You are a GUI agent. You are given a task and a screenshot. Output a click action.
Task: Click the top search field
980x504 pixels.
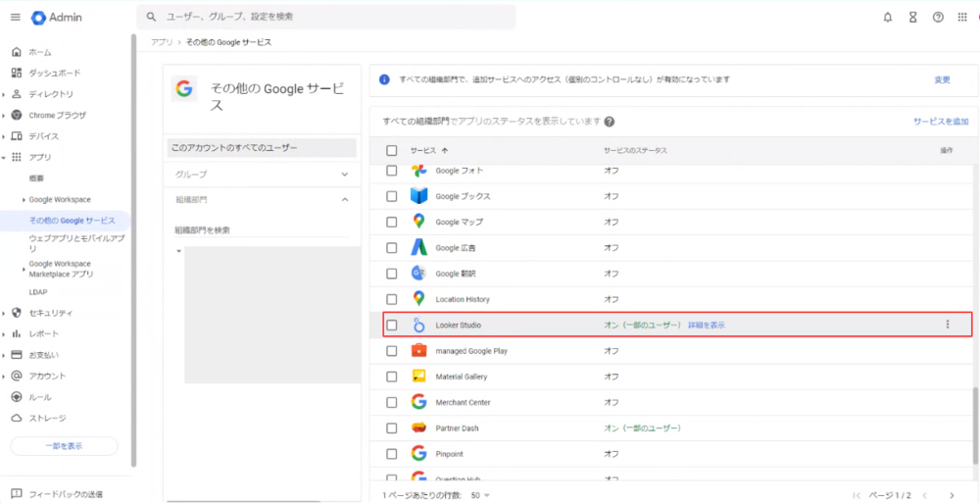326,17
